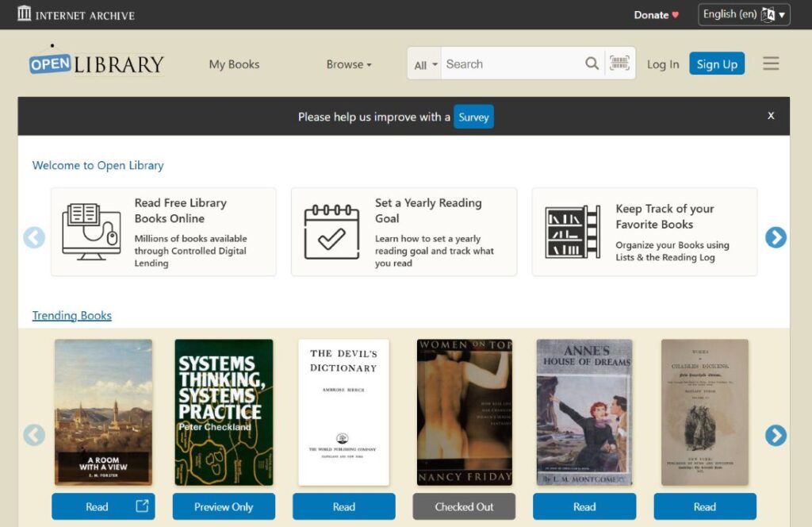Open the Trending Books link
Viewport: 812px width, 527px height.
click(71, 315)
